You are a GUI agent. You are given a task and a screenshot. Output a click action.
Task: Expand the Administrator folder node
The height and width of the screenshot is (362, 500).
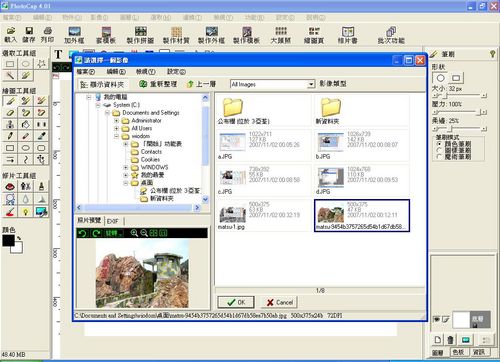(117, 120)
